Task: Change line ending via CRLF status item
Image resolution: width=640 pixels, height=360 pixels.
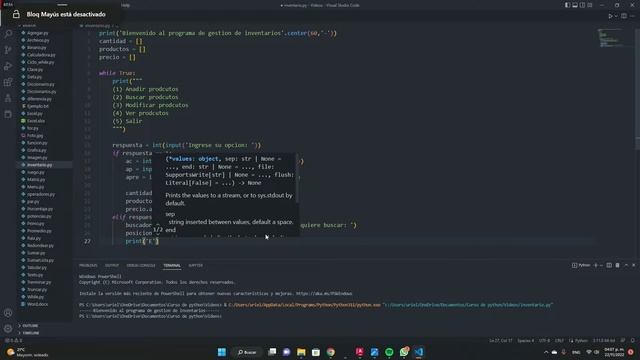Action: tap(560, 340)
